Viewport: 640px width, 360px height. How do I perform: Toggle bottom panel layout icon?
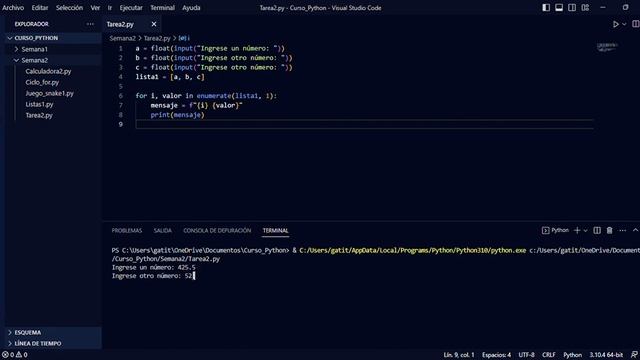click(559, 8)
